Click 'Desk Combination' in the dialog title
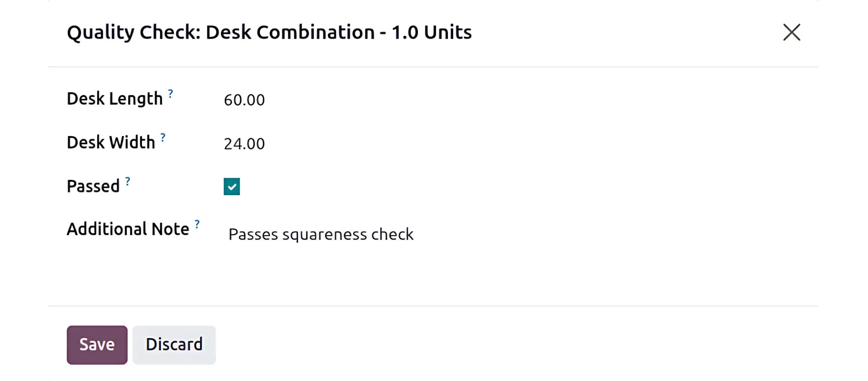The height and width of the screenshot is (381, 868). [x=290, y=32]
